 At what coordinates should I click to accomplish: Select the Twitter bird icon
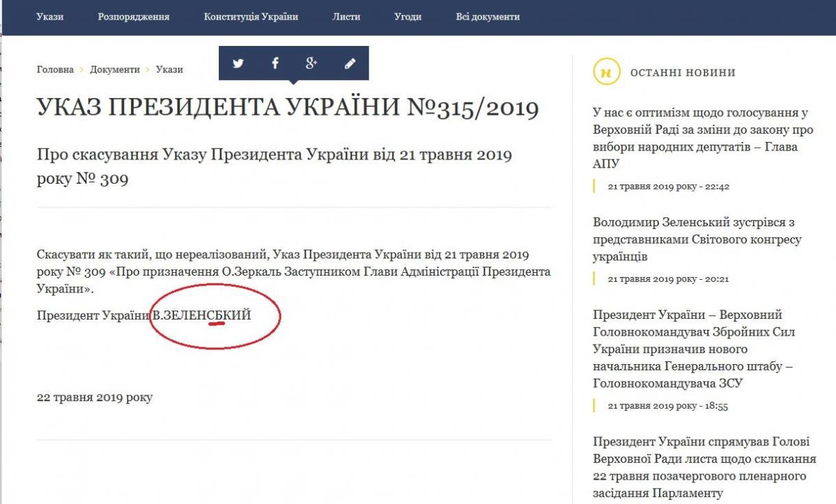point(239,62)
